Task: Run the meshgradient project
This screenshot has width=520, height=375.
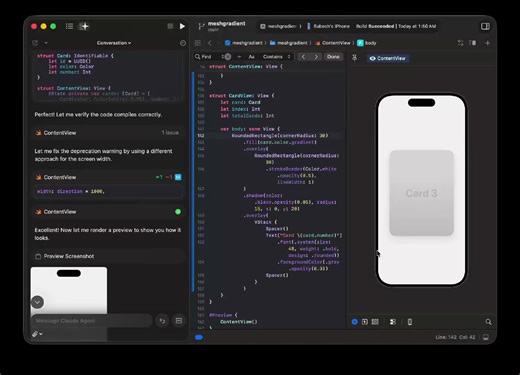Action: pyautogui.click(x=182, y=26)
